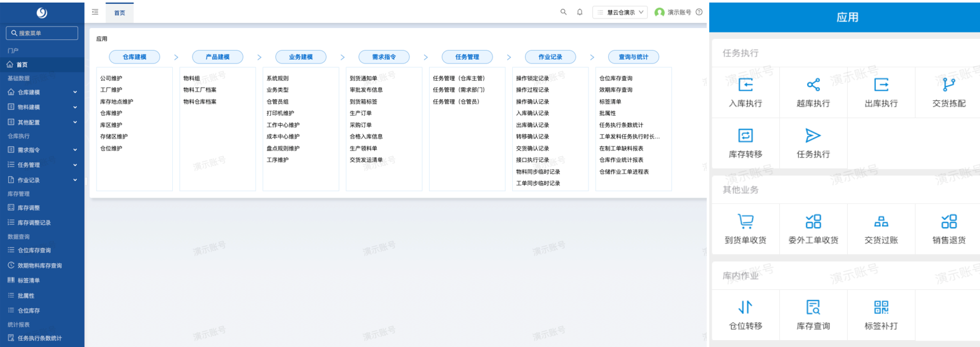Open the 库存地点维护 link

117,102
